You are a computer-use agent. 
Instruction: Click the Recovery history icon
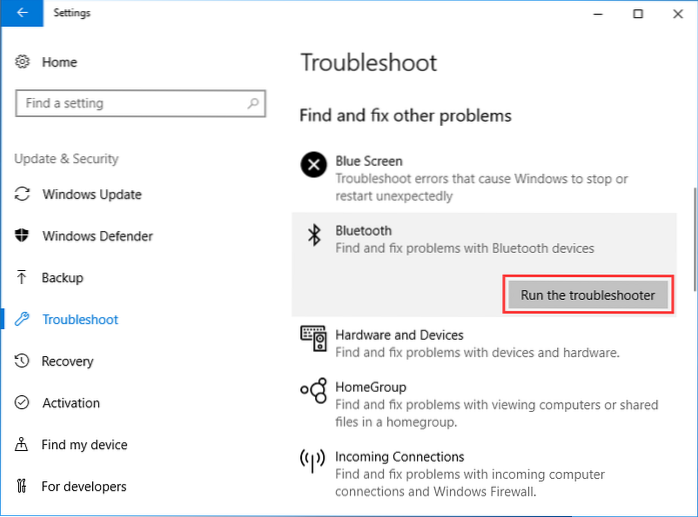(x=23, y=361)
